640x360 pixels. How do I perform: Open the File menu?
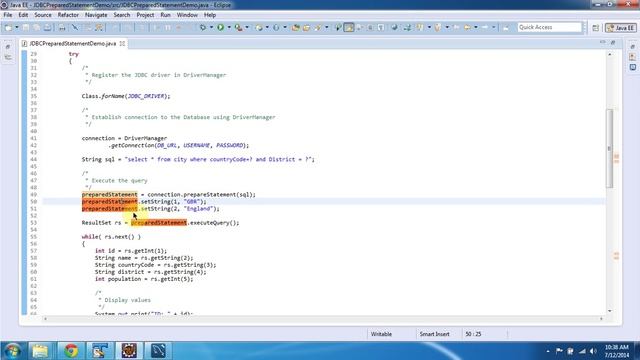8,15
